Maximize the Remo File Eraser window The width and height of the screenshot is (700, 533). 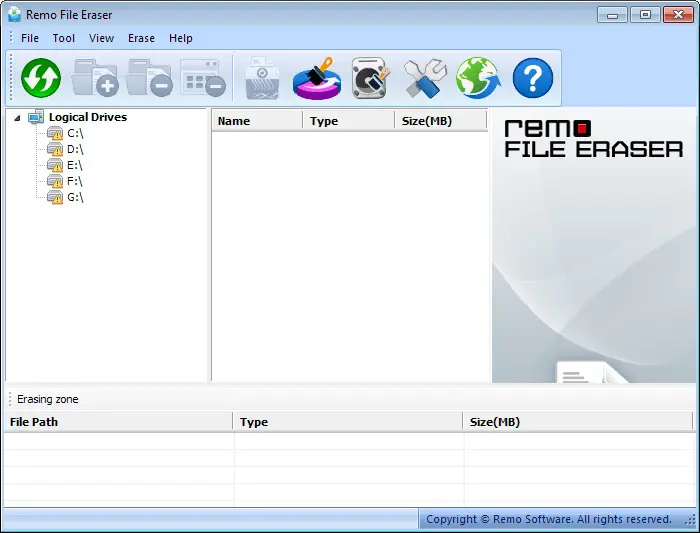click(x=645, y=15)
